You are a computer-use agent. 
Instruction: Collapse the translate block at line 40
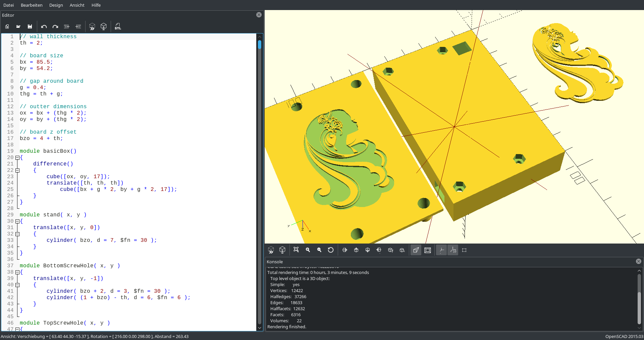click(17, 285)
